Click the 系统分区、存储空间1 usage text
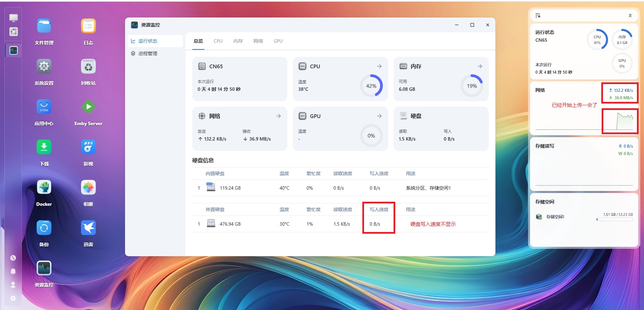This screenshot has width=644, height=310. (x=428, y=188)
